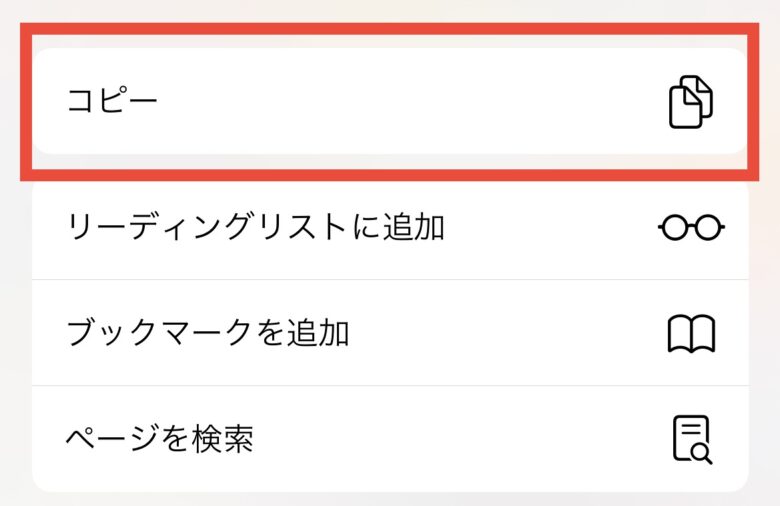This screenshot has height=506, width=780.
Task: Open find on page search
Action: pyautogui.click(x=390, y=439)
